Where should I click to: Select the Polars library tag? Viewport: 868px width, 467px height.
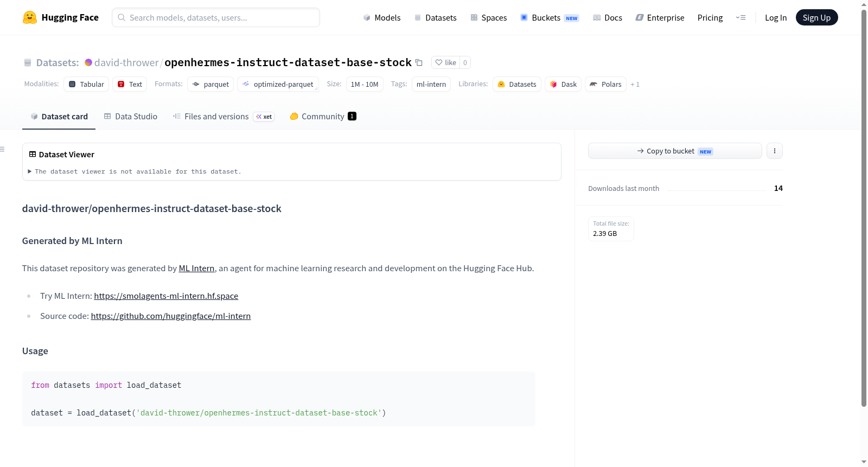(x=605, y=84)
